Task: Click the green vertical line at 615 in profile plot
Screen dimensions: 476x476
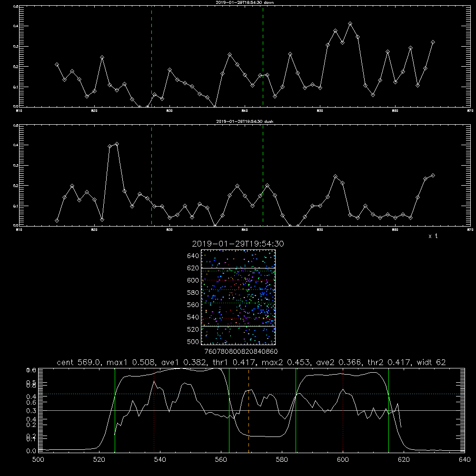Action: pyautogui.click(x=388, y=411)
